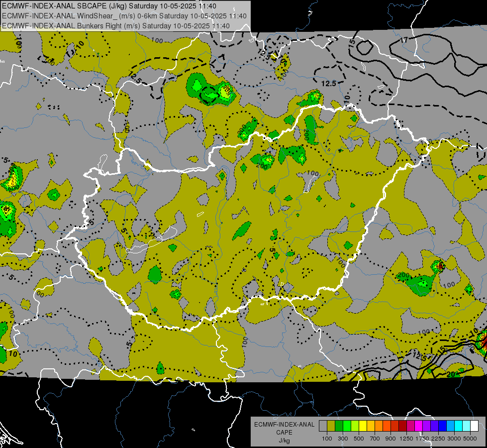487x448 pixels.
Task: Click the 2250 tick label on legend scale
Action: pyautogui.click(x=439, y=439)
